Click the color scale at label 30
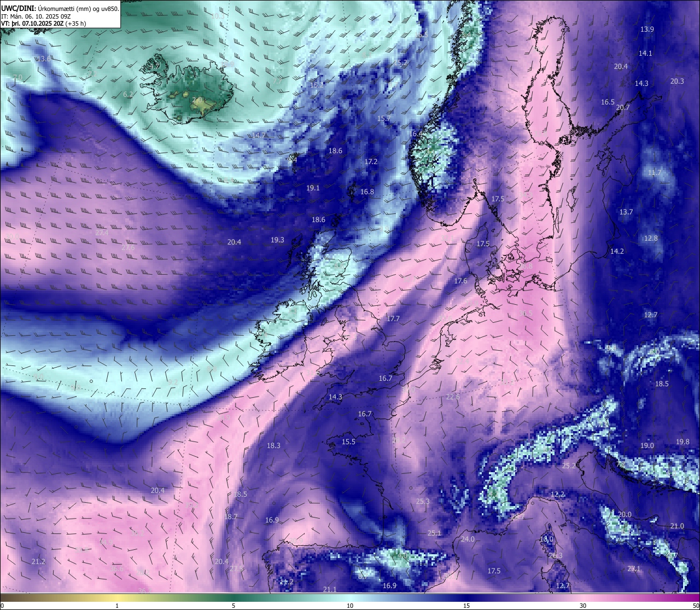Image resolution: width=700 pixels, height=610 pixels. click(583, 606)
